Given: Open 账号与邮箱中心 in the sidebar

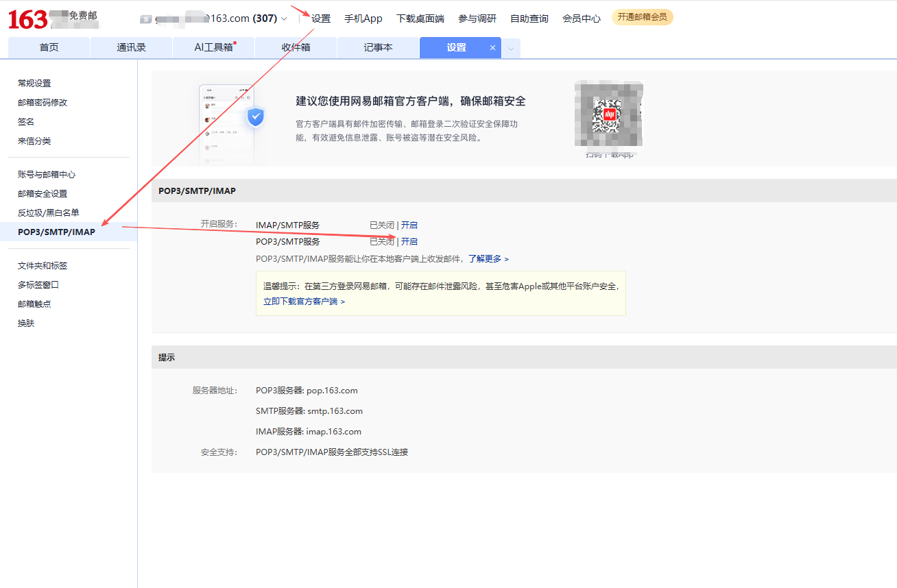Looking at the screenshot, I should (x=47, y=175).
